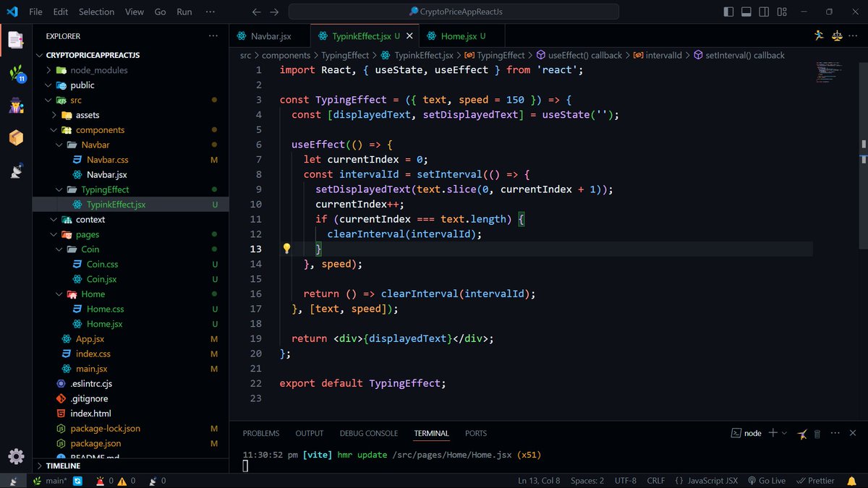Toggle the primary side bar layout icon
868x488 pixels.
(x=728, y=12)
